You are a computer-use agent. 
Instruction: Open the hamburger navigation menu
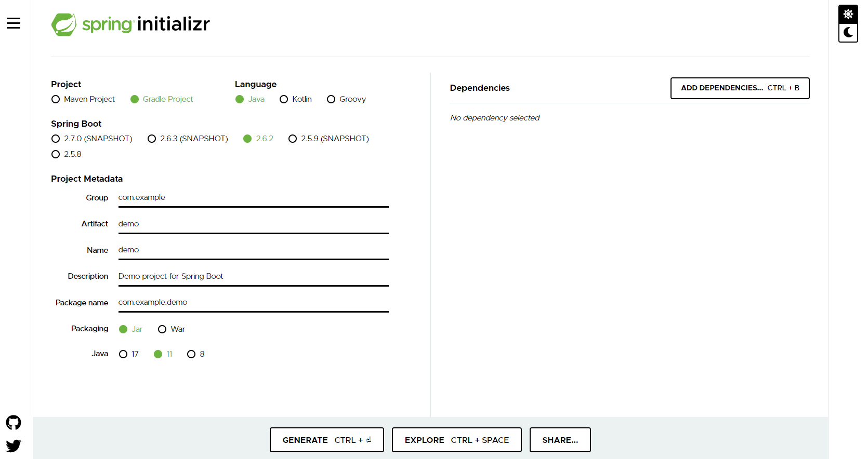pyautogui.click(x=14, y=23)
